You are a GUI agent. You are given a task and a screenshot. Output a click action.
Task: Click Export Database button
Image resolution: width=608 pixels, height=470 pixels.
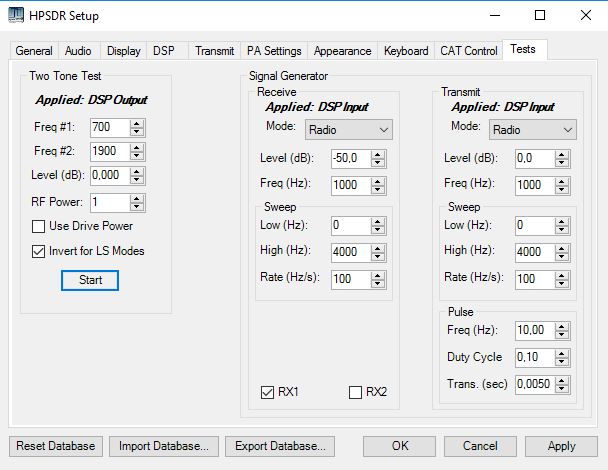click(x=280, y=446)
